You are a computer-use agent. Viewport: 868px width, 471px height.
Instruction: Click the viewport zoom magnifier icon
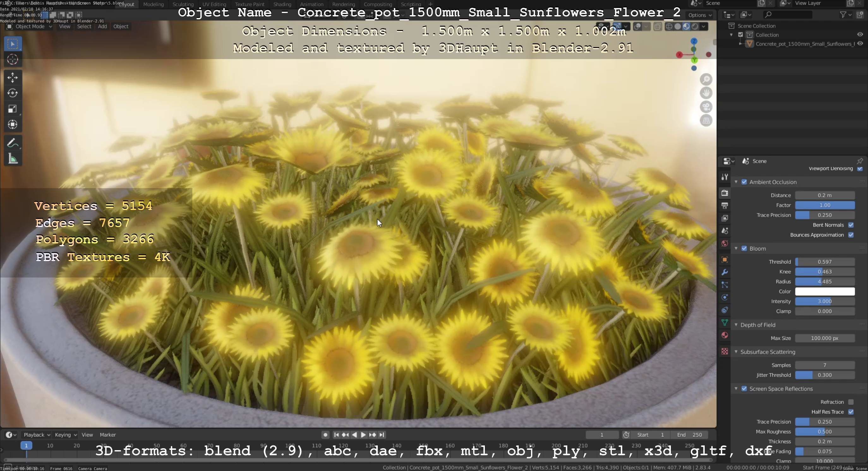[x=706, y=80]
